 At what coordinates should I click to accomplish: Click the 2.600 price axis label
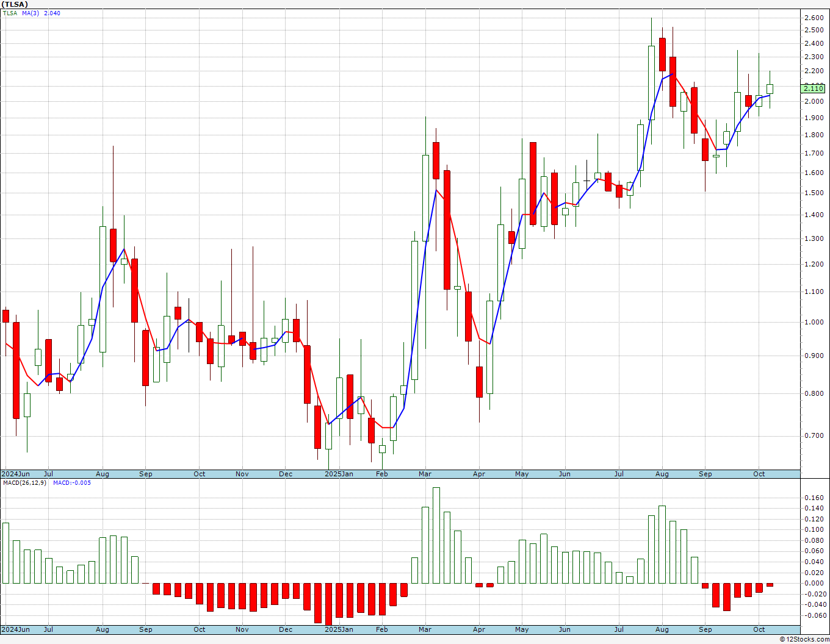pos(814,18)
